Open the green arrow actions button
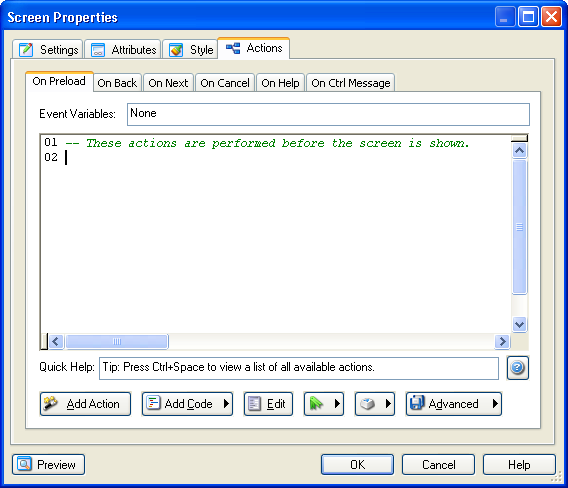This screenshot has width=568, height=488. point(323,404)
